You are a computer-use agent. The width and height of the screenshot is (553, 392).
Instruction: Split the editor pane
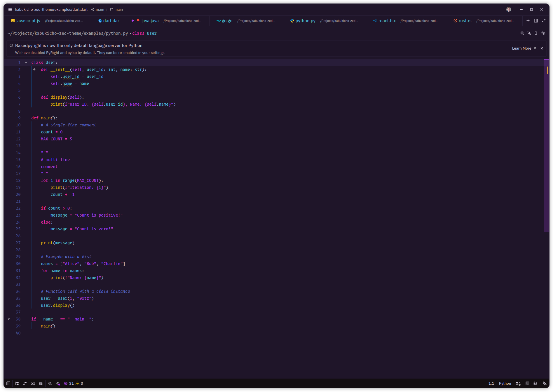click(536, 21)
